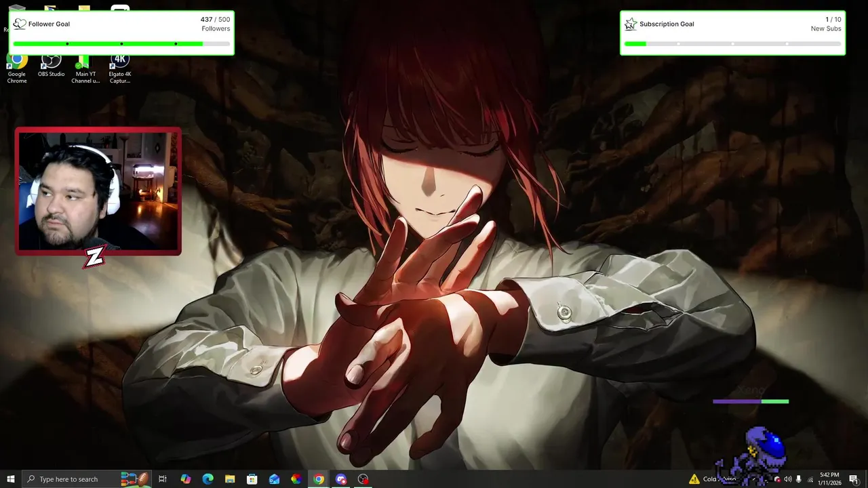868x488 pixels.
Task: Click the purple and green pet health bar
Action: 751,401
